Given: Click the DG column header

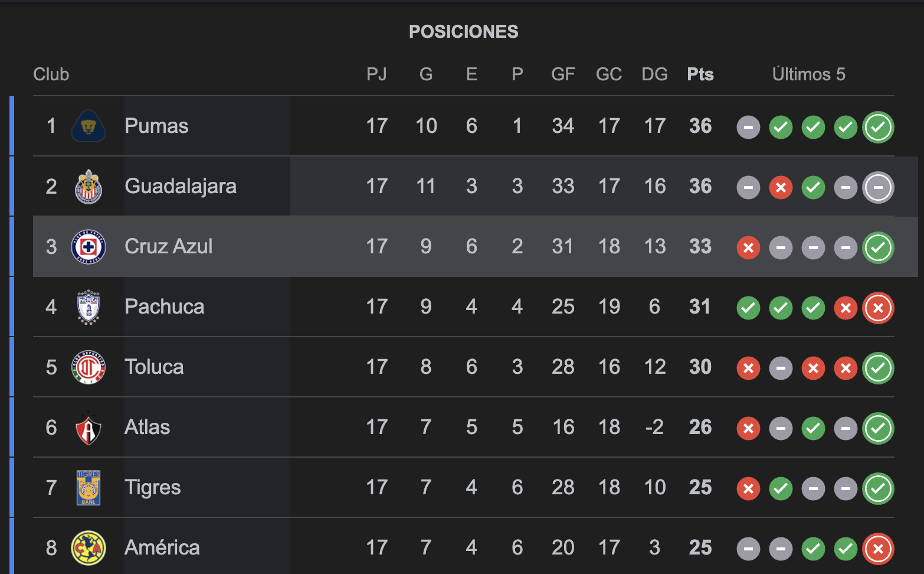Looking at the screenshot, I should point(654,74).
